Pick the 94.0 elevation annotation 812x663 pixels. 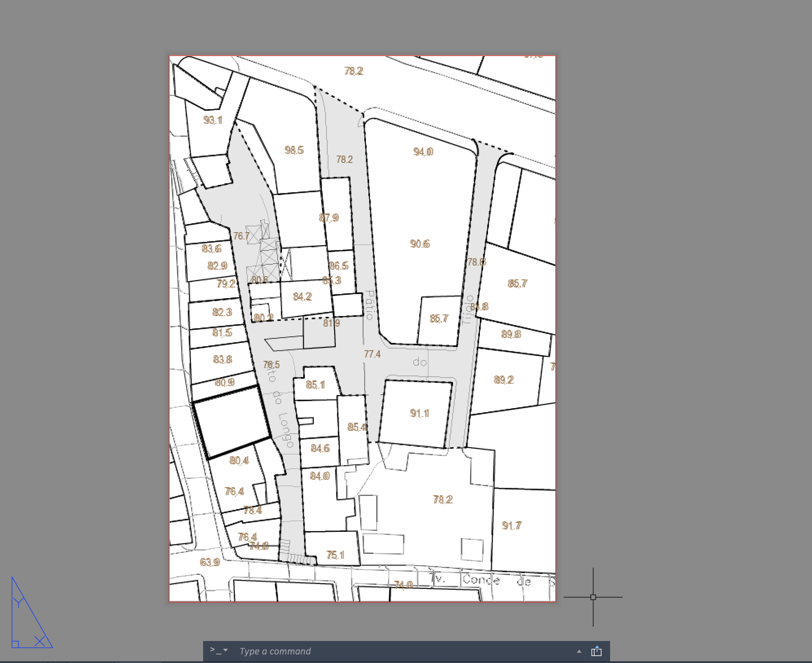coord(423,152)
